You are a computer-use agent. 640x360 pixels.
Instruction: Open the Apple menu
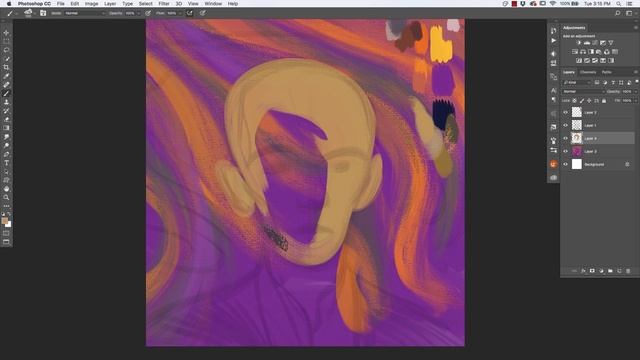click(9, 4)
